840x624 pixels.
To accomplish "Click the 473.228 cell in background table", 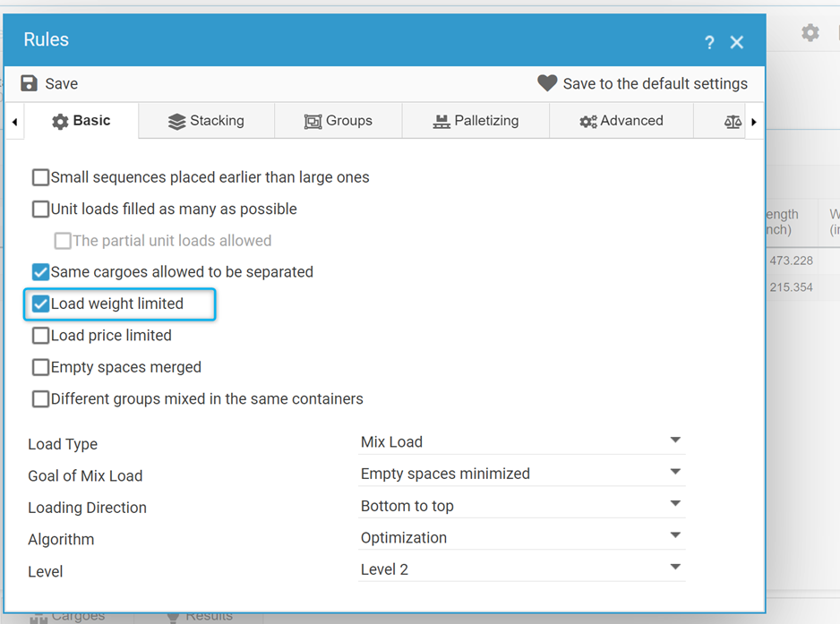I will point(792,261).
